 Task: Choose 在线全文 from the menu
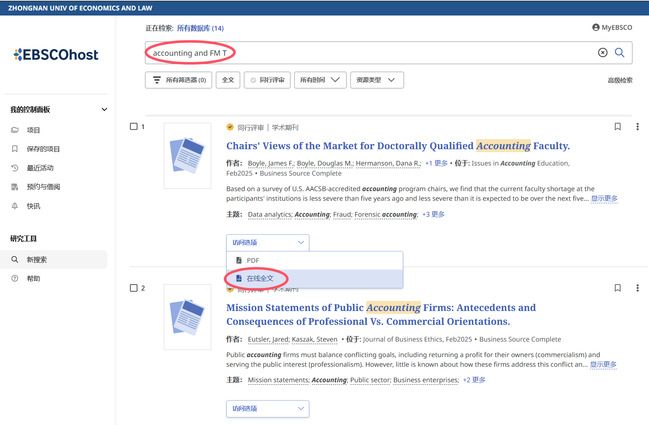[x=258, y=277]
